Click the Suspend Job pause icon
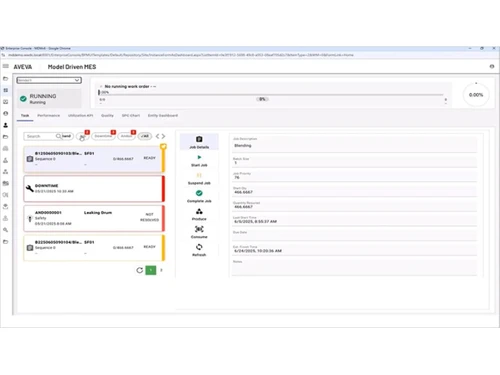The width and height of the screenshot is (500, 375). (199, 175)
